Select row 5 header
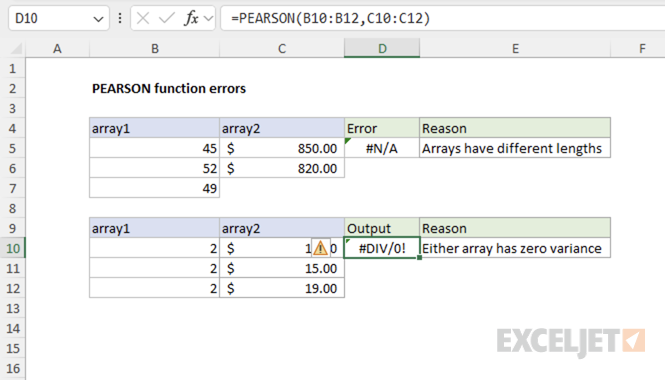The height and width of the screenshot is (380, 665). [13, 148]
